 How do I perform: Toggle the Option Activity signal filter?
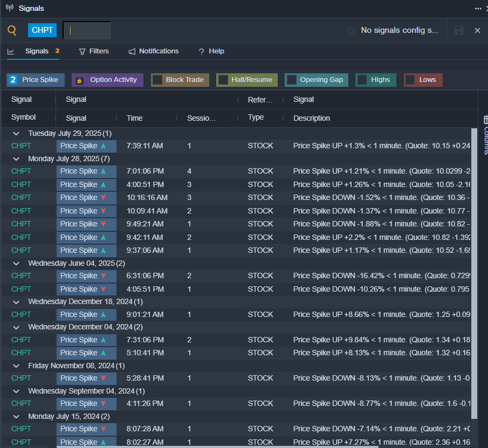point(107,80)
